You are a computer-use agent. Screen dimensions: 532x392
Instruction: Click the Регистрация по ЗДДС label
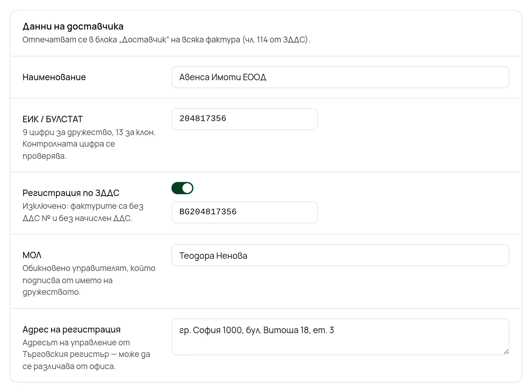(71, 193)
